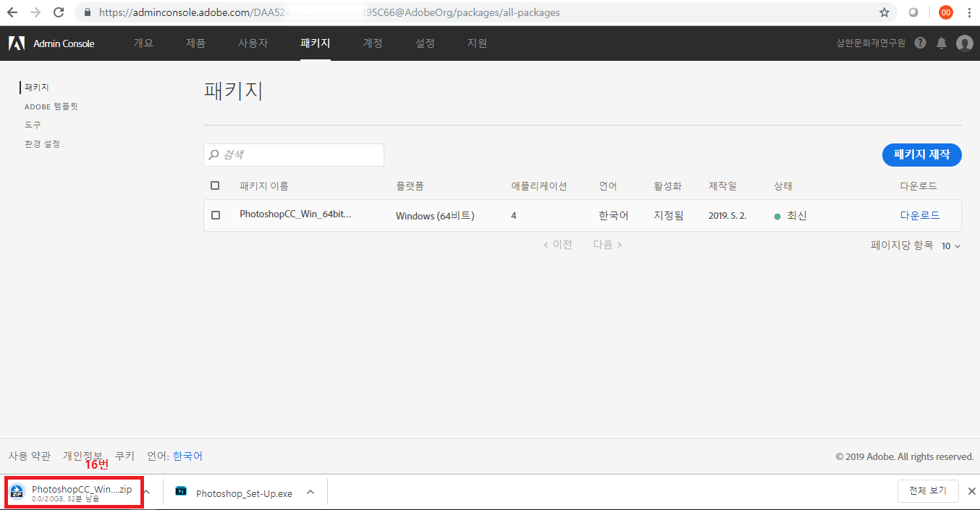Open ADOBE 템플릿 in the sidebar
Image resolution: width=980 pixels, height=510 pixels.
[51, 106]
